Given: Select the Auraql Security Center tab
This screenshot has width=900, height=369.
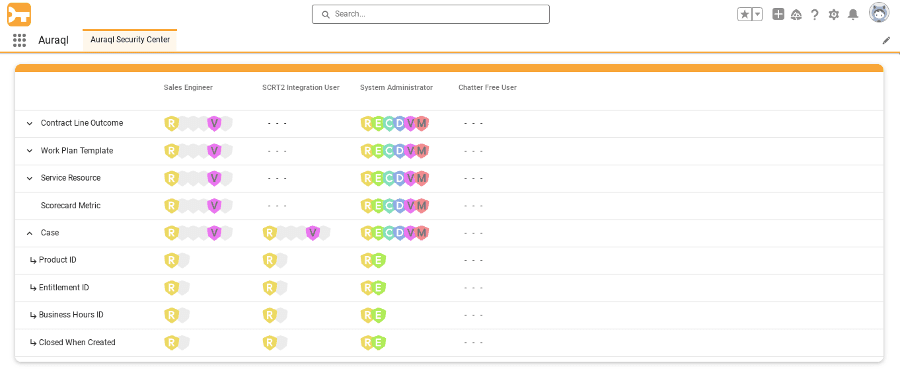Looking at the screenshot, I should [x=130, y=40].
